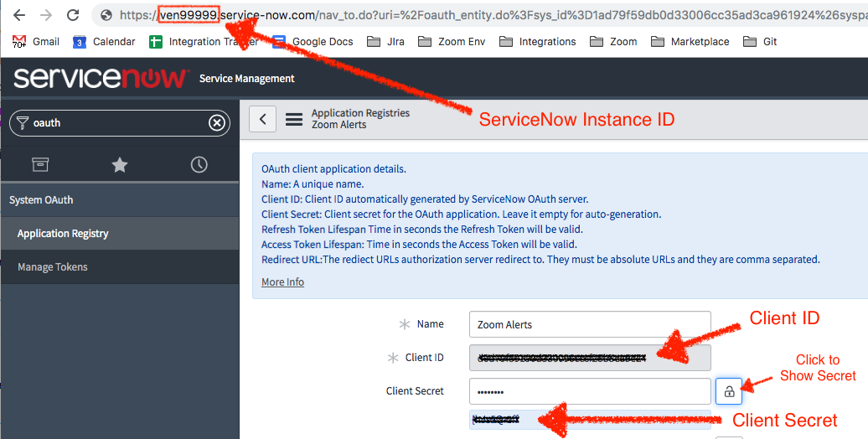Open the Gmail bookmark

click(35, 42)
